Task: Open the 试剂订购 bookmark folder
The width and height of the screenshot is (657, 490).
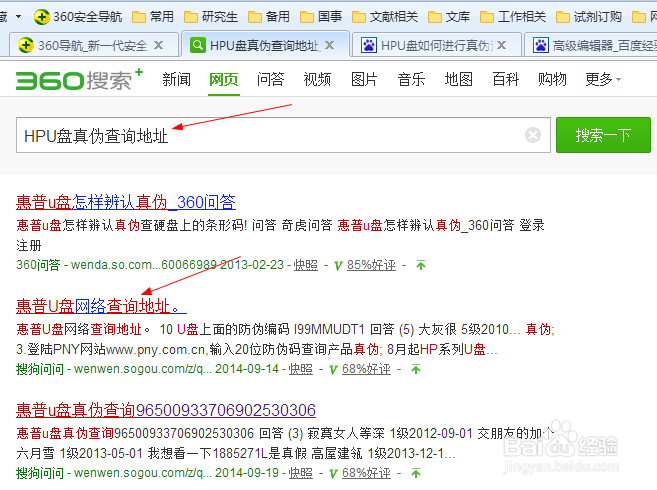Action: (589, 17)
